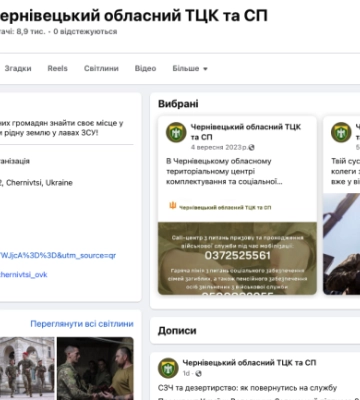The image size is (360, 400).
Task: Switch to the Відео tab
Action: (x=145, y=68)
